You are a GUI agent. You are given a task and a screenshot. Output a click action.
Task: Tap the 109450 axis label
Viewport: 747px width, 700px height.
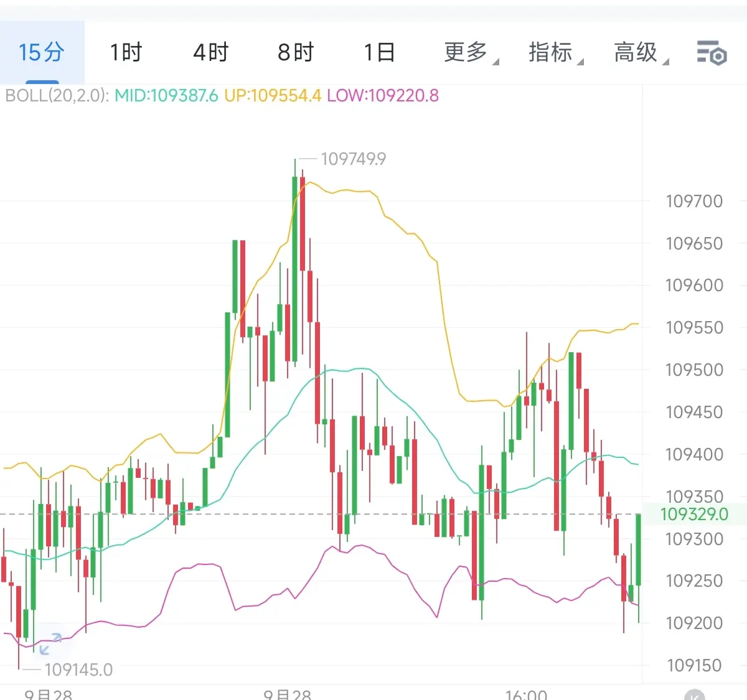pos(694,412)
